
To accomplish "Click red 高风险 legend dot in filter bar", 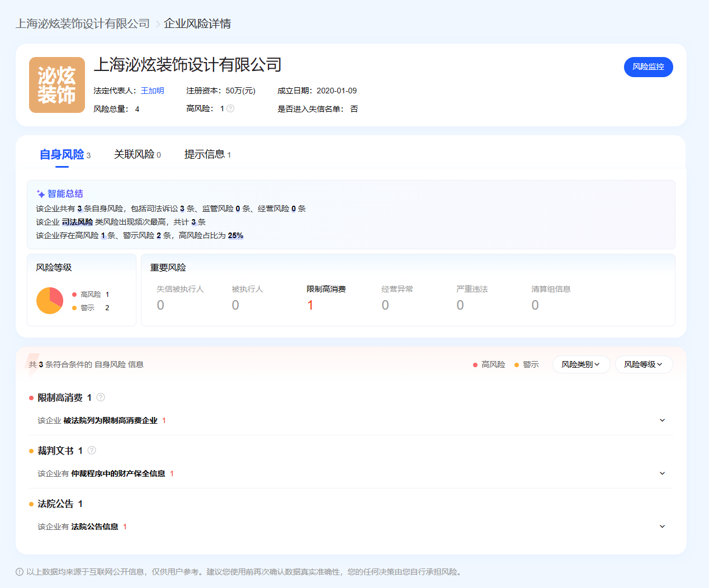I will [475, 365].
